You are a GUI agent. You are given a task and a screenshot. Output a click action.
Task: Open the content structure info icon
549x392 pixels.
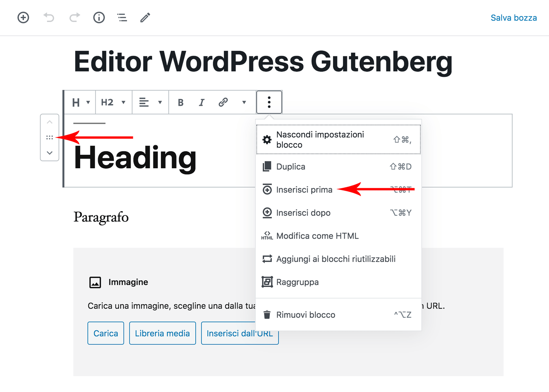coord(99,18)
